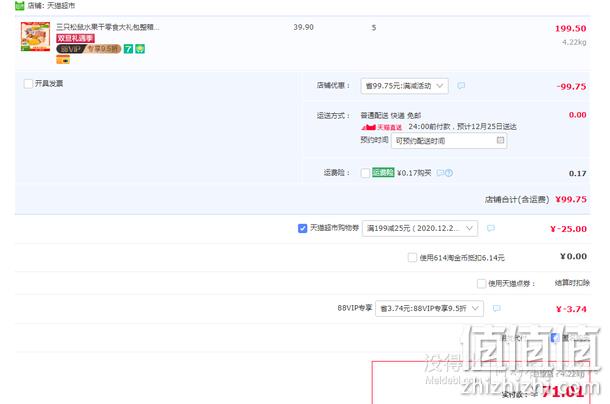Screen dimensions: 610x404
Task: Click the 双旦礼遇季 promotion tag
Action: tap(75, 38)
